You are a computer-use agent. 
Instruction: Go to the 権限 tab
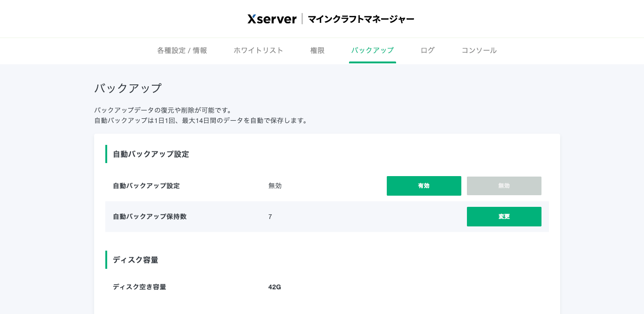tap(317, 50)
